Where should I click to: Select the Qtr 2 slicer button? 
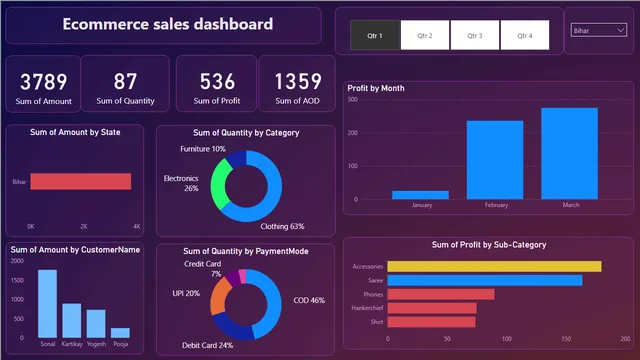[425, 35]
